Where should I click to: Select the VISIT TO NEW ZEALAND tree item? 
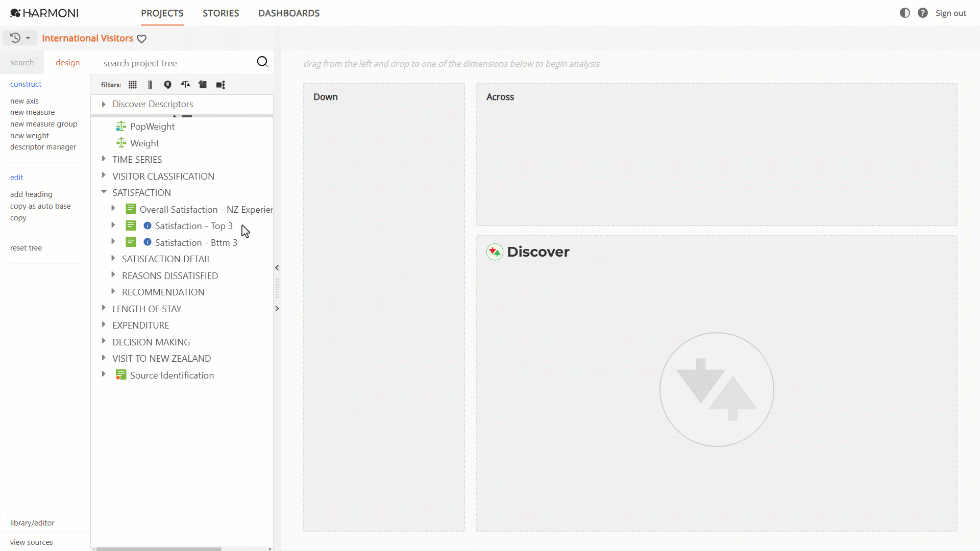162,359
